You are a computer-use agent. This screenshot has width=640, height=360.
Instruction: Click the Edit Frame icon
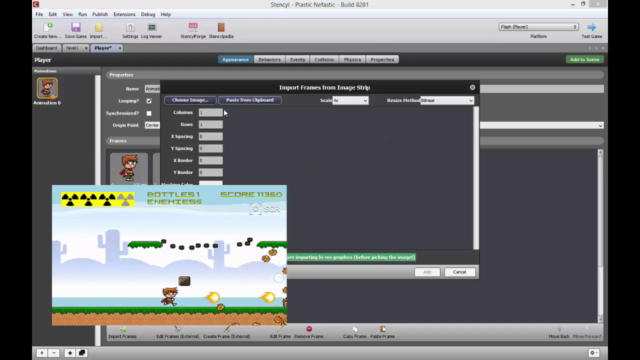click(280, 329)
